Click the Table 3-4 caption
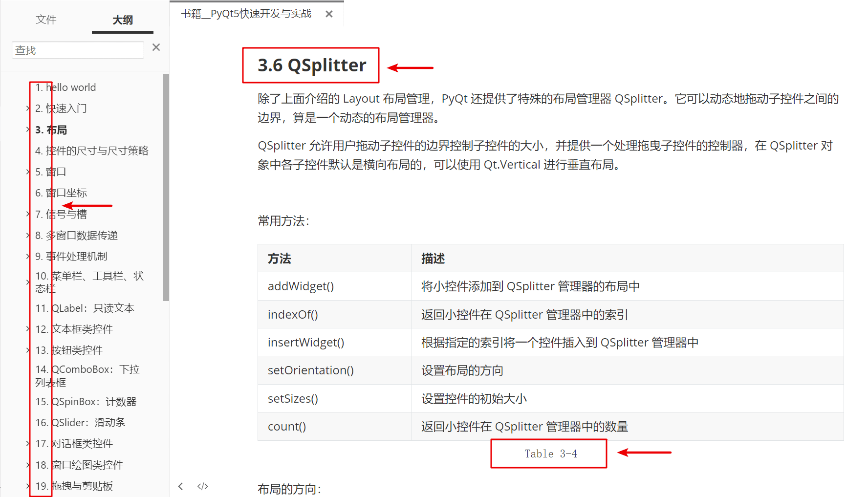 [x=550, y=454]
